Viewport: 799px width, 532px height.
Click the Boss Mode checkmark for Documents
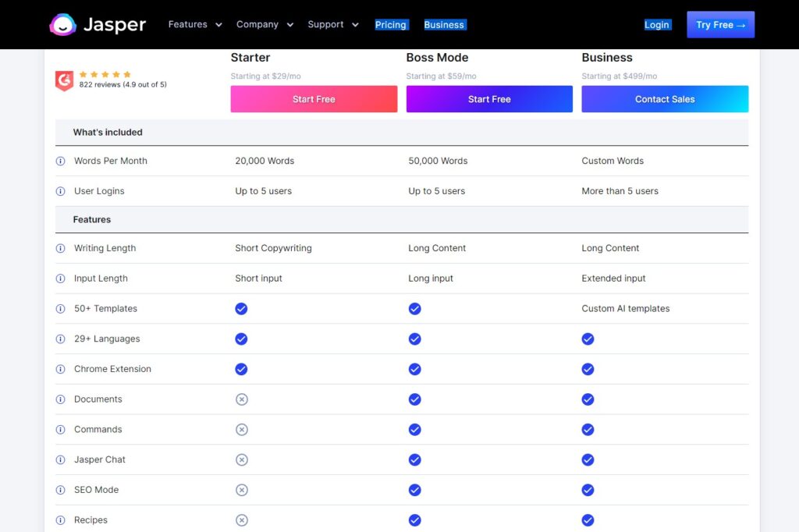pyautogui.click(x=415, y=399)
